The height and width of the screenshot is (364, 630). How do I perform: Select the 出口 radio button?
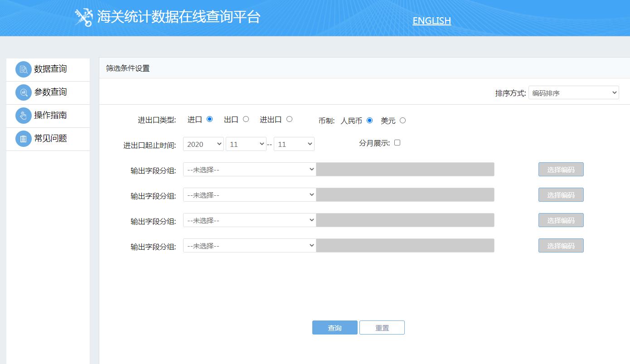tap(245, 119)
